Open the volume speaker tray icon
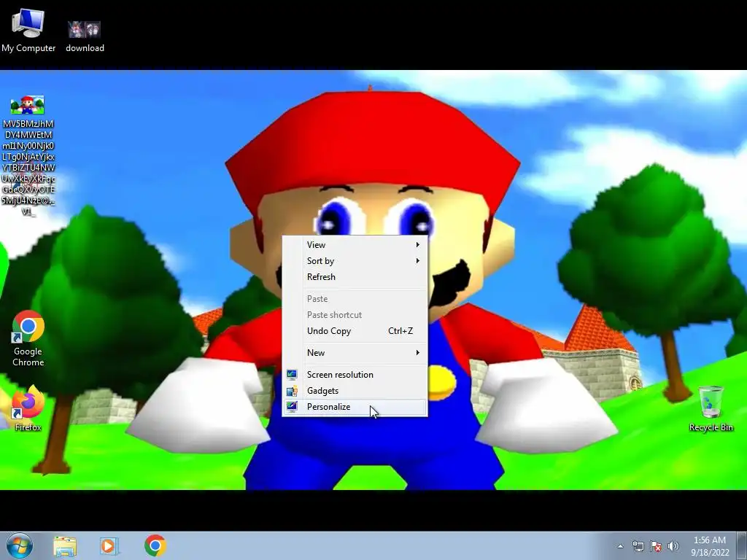747x560 pixels. pyautogui.click(x=673, y=546)
